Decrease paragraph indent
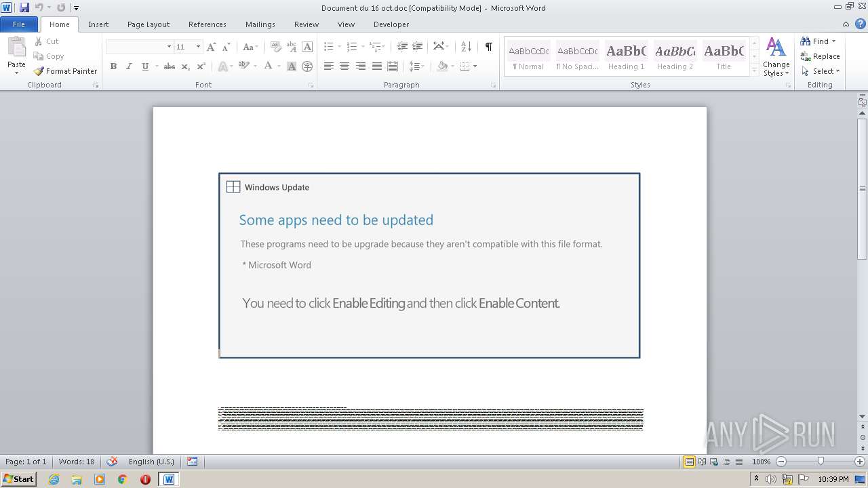 [402, 47]
